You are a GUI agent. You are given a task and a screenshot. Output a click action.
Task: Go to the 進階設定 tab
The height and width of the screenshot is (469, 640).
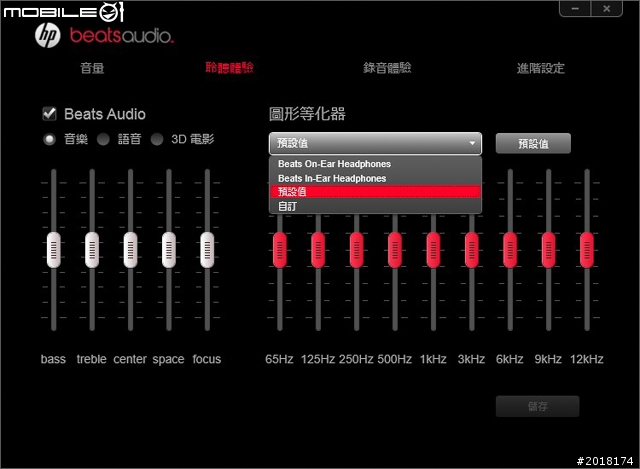point(541,68)
